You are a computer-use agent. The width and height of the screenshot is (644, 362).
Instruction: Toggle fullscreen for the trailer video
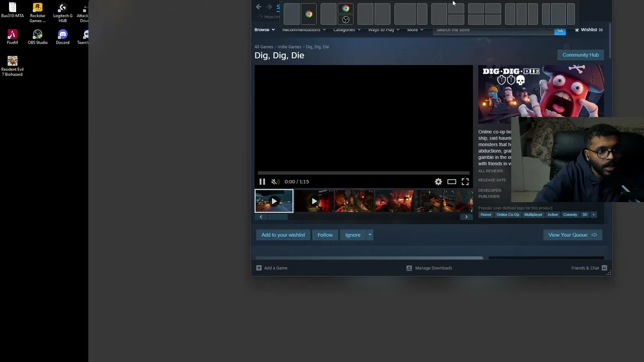coord(465,182)
